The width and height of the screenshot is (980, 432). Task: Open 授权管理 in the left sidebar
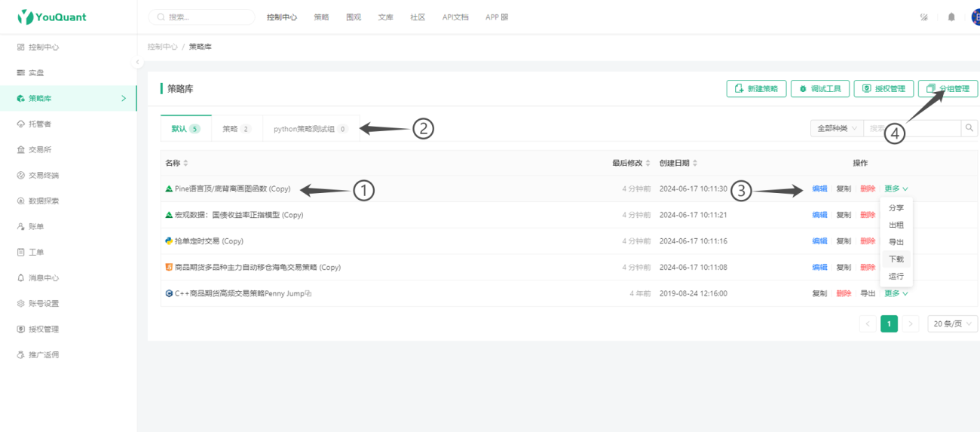pyautogui.click(x=68, y=329)
